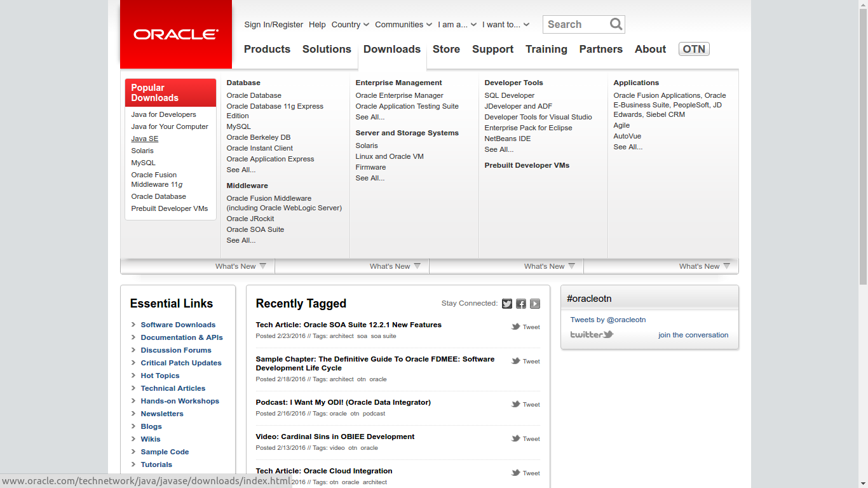Open Oracle Application Testing Suite link
Screen dimensions: 868x488
tap(407, 106)
